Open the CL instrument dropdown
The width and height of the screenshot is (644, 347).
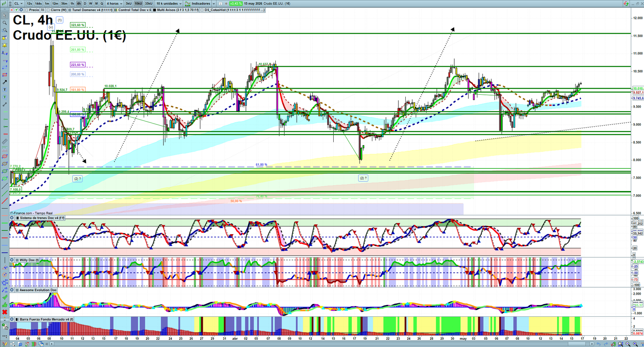(18, 4)
